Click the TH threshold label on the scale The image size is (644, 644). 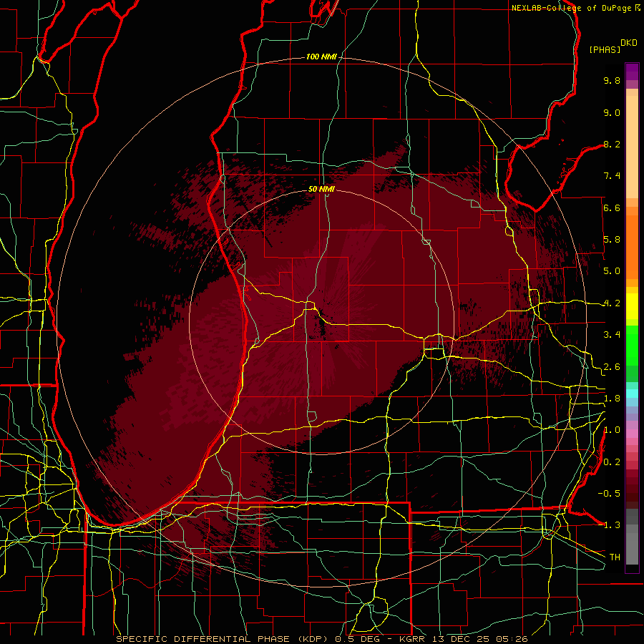click(615, 557)
